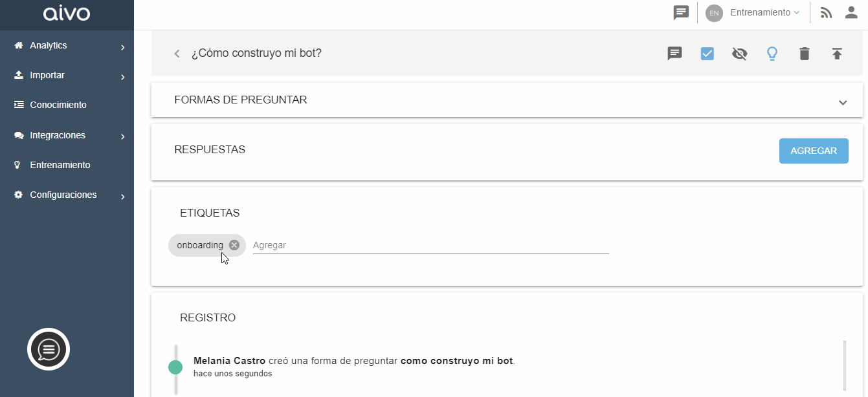This screenshot has width=868, height=397.
Task: Toggle the blue checkbox in the question header
Action: 707,54
